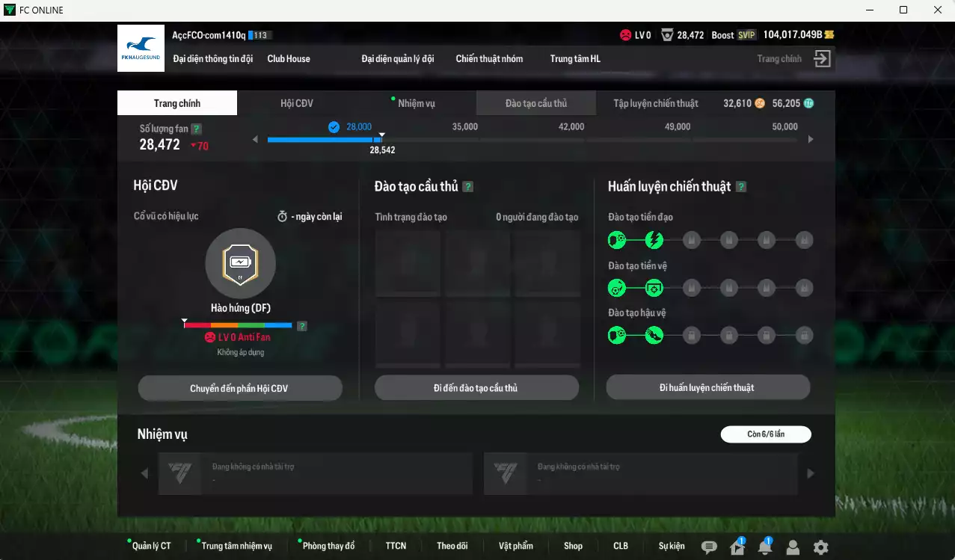The width and height of the screenshot is (955, 560).
Task: Click the exit door icon beside Trang chính
Action: click(822, 59)
